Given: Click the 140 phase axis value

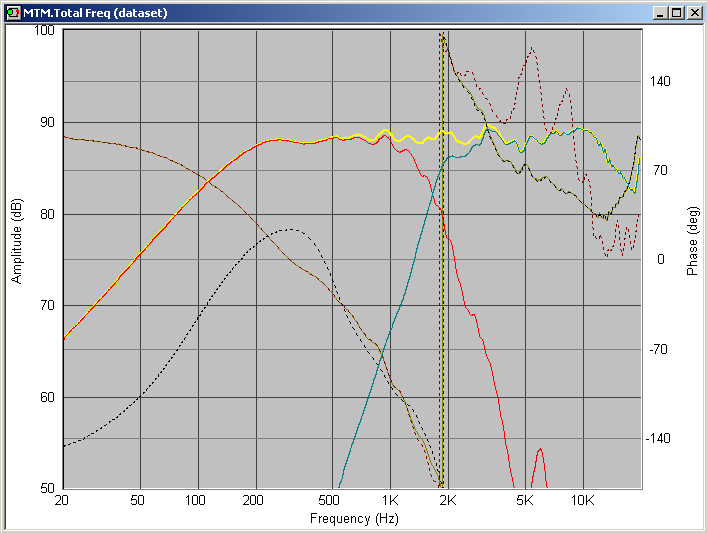Looking at the screenshot, I should click(x=660, y=81).
